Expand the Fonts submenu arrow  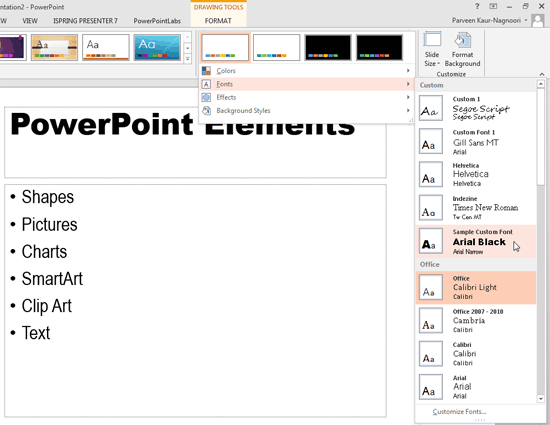point(408,84)
